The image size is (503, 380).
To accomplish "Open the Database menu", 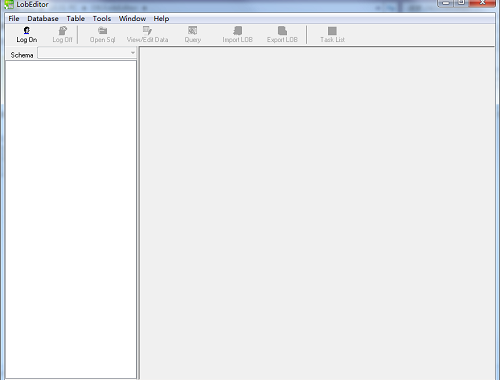I will click(43, 19).
